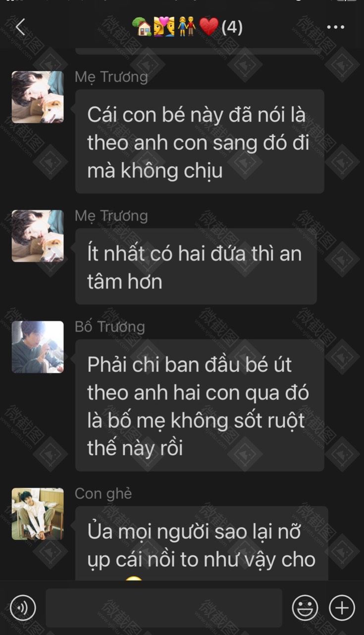Tap the house emoji in chat title
Image resolution: width=364 pixels, height=635 pixels.
coord(142,27)
